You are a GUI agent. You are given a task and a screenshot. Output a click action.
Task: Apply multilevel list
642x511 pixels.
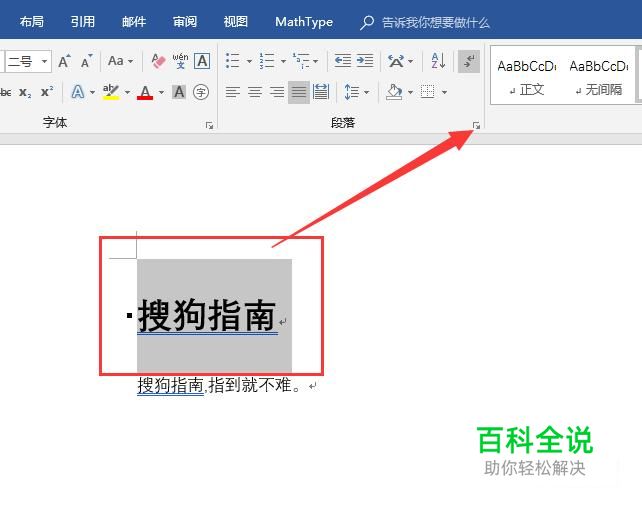pyautogui.click(x=301, y=61)
